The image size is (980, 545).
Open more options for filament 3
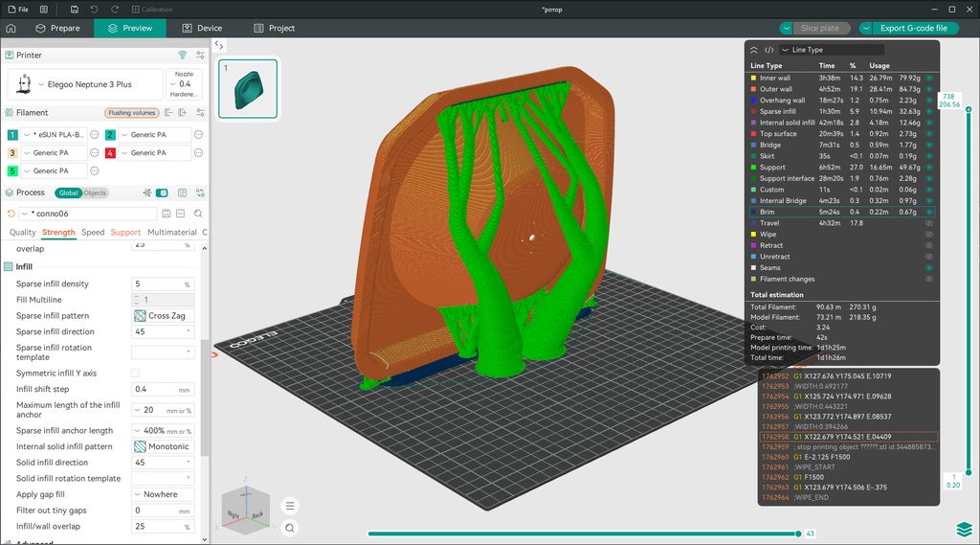click(95, 152)
